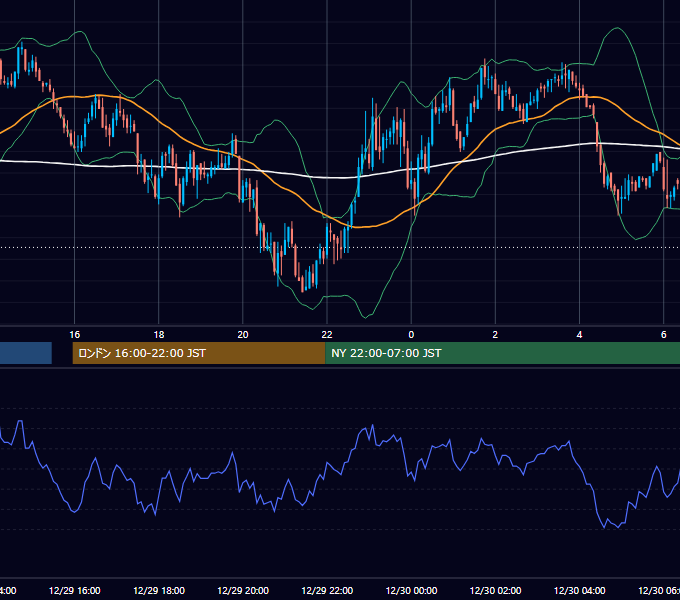Click the "12/29 16:00" date label
Viewport: 680px width, 600px height.
[x=75, y=590]
